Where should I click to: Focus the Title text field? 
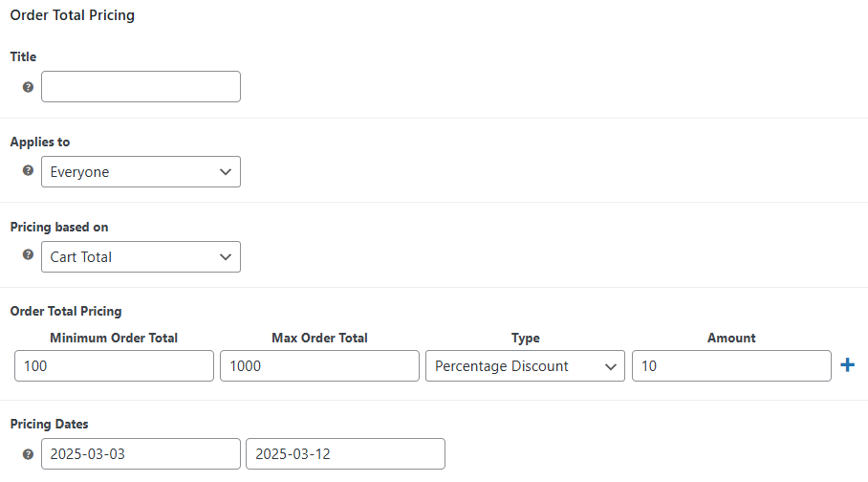tap(141, 86)
